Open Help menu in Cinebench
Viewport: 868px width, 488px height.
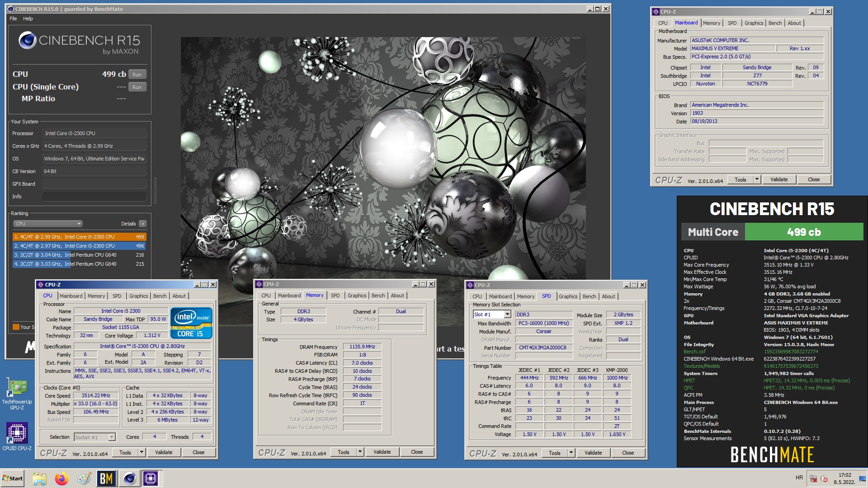(28, 19)
